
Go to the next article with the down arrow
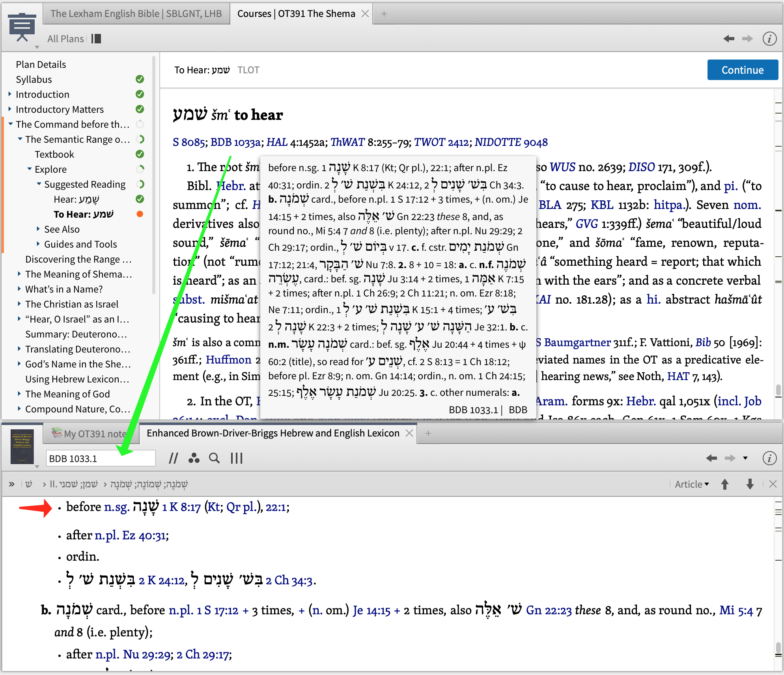750,484
